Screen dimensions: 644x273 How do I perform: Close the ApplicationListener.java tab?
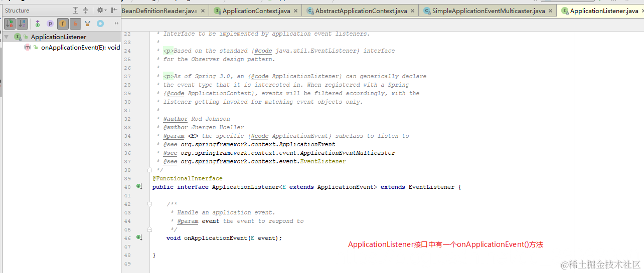[x=643, y=11]
